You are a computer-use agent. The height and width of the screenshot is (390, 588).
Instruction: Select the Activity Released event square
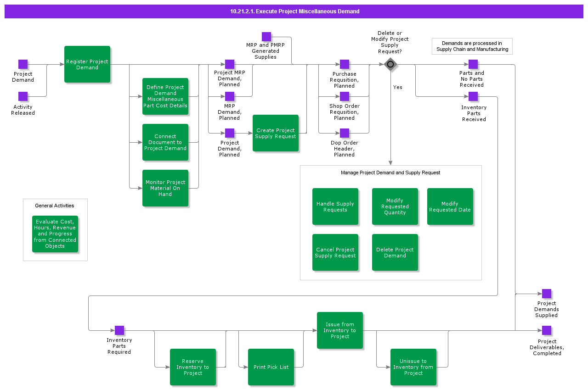pos(23,96)
